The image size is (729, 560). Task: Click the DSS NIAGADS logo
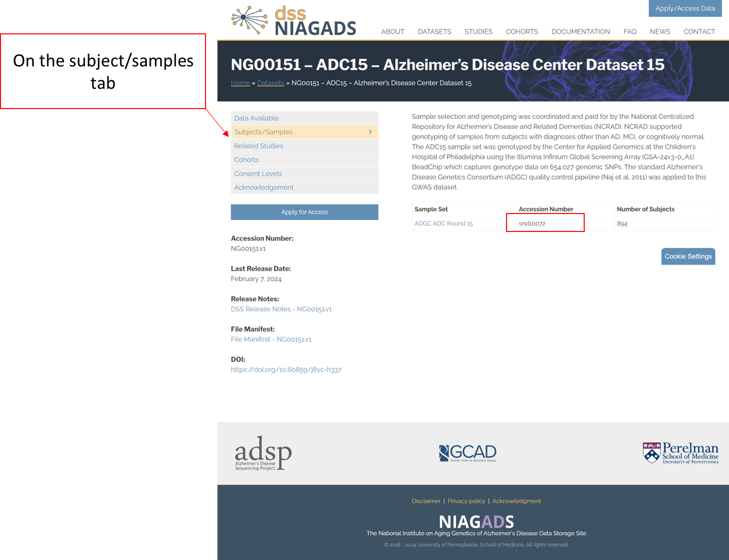coord(294,21)
